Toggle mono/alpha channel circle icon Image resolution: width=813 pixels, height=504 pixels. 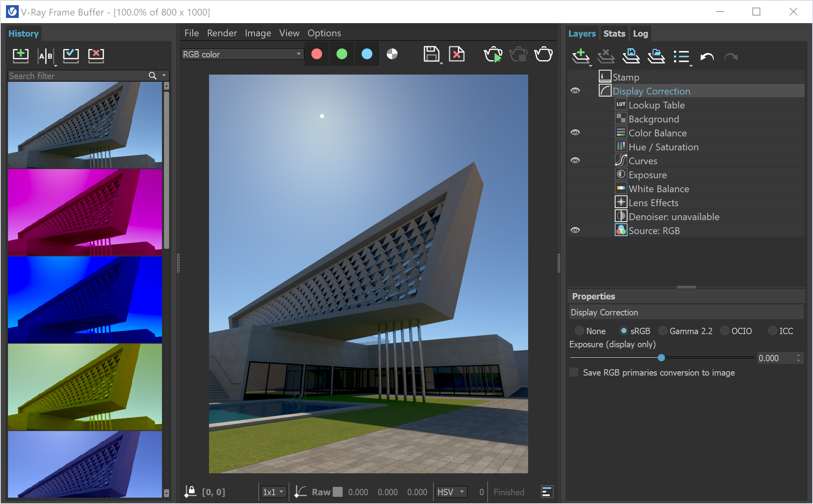tap(392, 54)
